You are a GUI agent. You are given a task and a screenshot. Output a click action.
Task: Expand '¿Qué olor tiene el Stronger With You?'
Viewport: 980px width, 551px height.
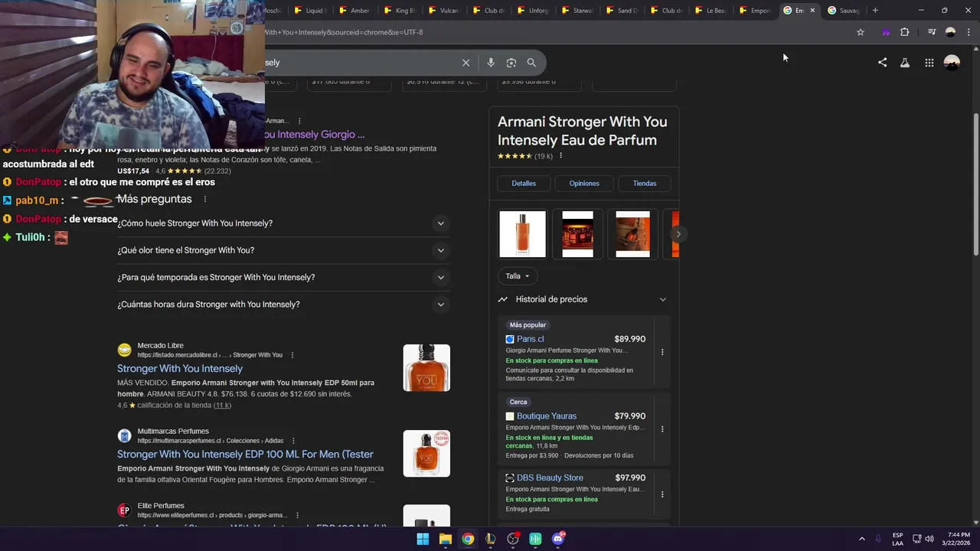(x=282, y=250)
